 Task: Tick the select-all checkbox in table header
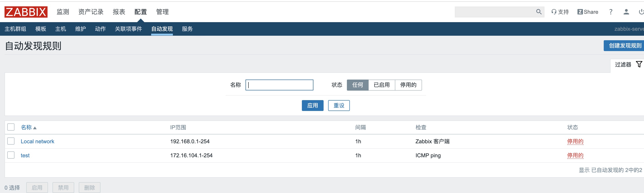(x=11, y=127)
